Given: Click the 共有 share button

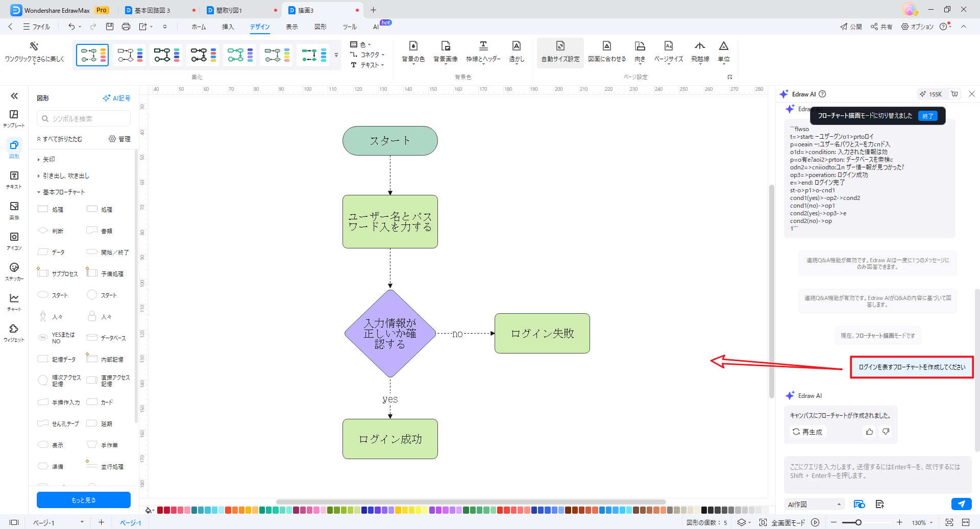Looking at the screenshot, I should coord(881,27).
